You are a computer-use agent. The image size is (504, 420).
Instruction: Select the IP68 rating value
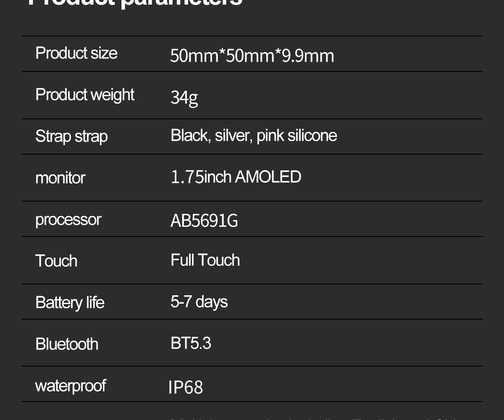186,387
